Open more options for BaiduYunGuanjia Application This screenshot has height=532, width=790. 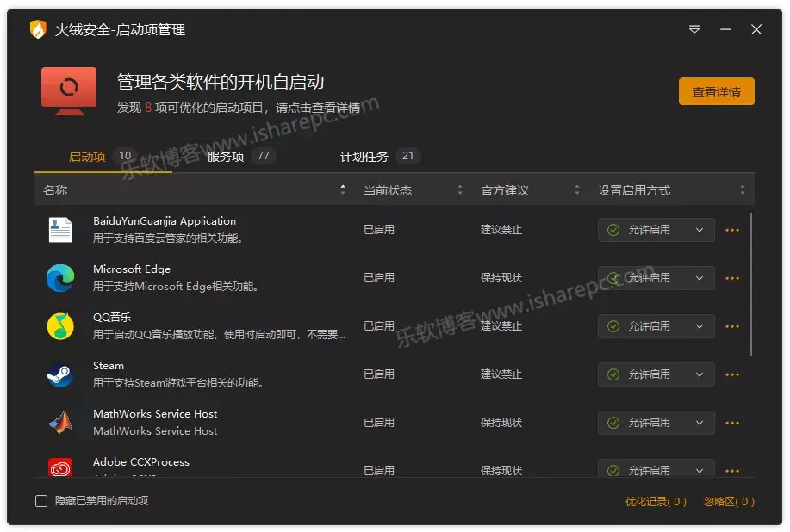732,230
